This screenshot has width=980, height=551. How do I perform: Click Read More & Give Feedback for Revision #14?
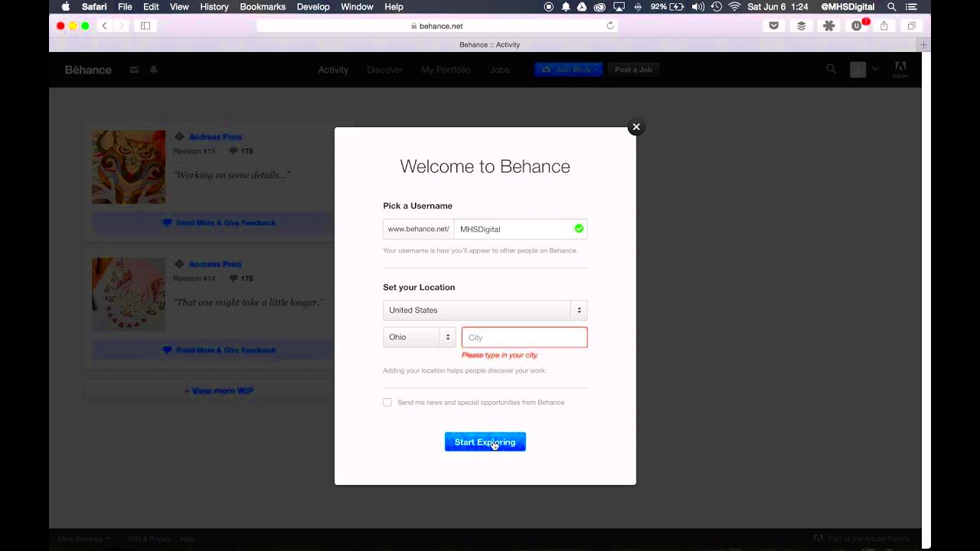tap(219, 350)
